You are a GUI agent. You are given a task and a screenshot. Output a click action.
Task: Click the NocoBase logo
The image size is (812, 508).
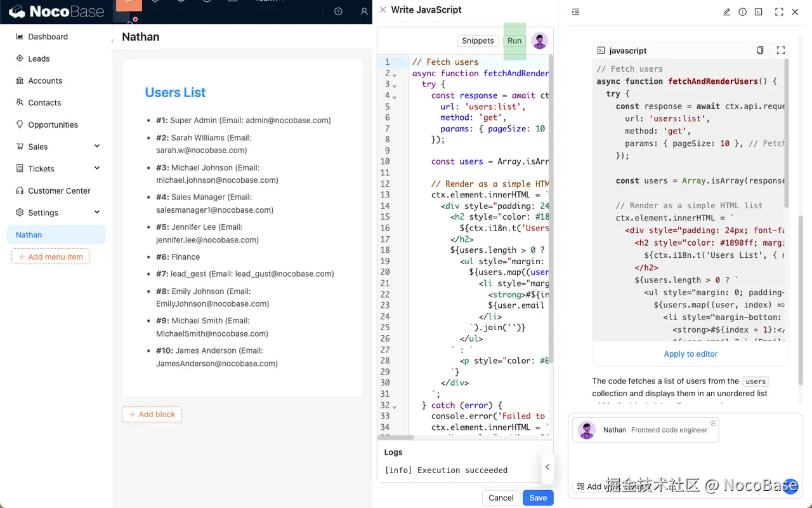[x=56, y=11]
